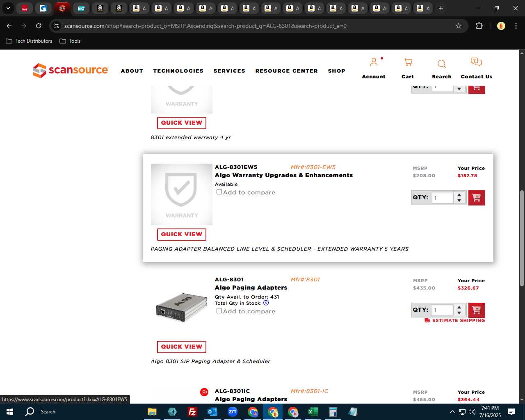Open the TECHNOLOGIES menu

pos(178,71)
